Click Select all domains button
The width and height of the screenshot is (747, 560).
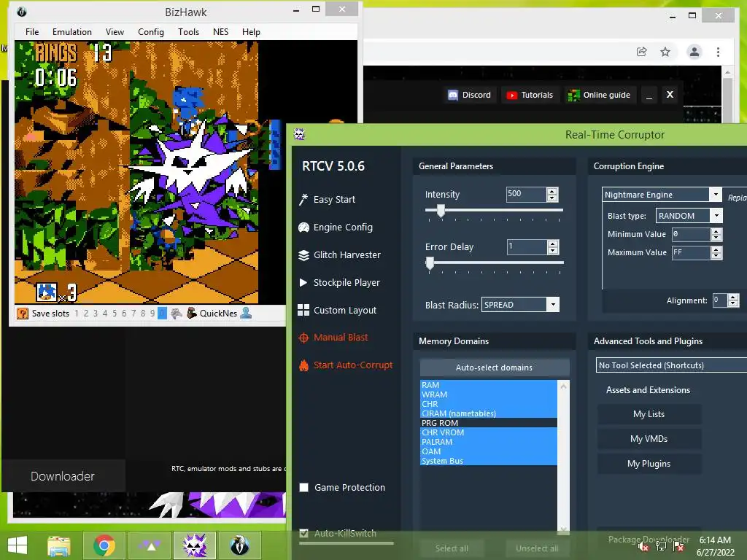[452, 548]
